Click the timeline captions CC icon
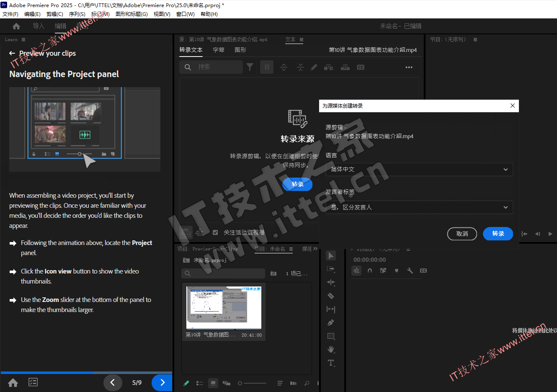557x392 pixels. coord(423,271)
